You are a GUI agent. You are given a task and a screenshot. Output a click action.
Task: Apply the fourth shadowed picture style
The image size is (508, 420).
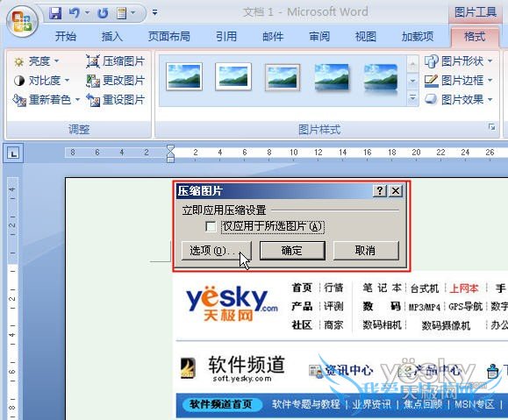332,77
